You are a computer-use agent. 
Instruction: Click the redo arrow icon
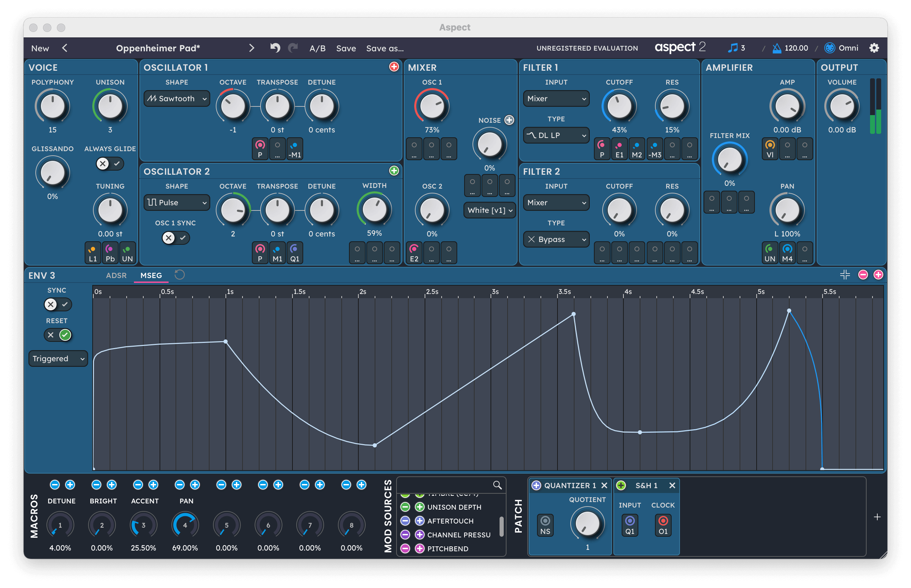coord(293,48)
